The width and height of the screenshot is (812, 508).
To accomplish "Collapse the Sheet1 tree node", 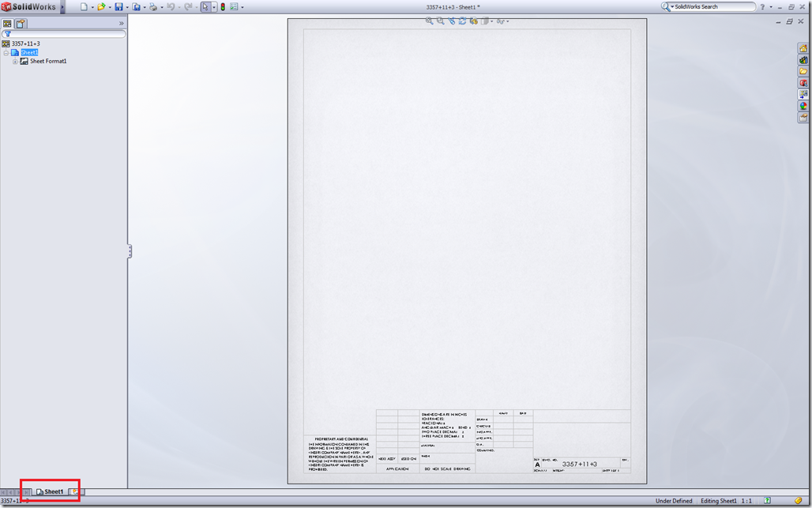I will pos(6,52).
